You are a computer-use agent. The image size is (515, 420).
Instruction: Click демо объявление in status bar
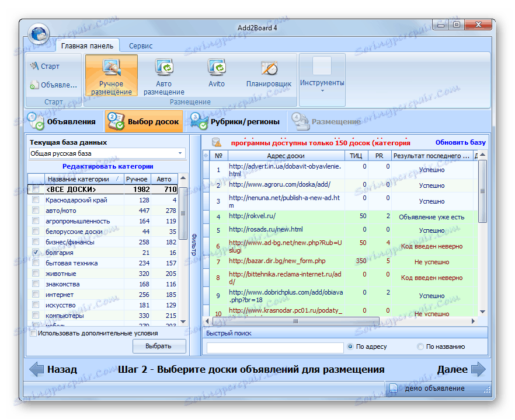coord(434,388)
